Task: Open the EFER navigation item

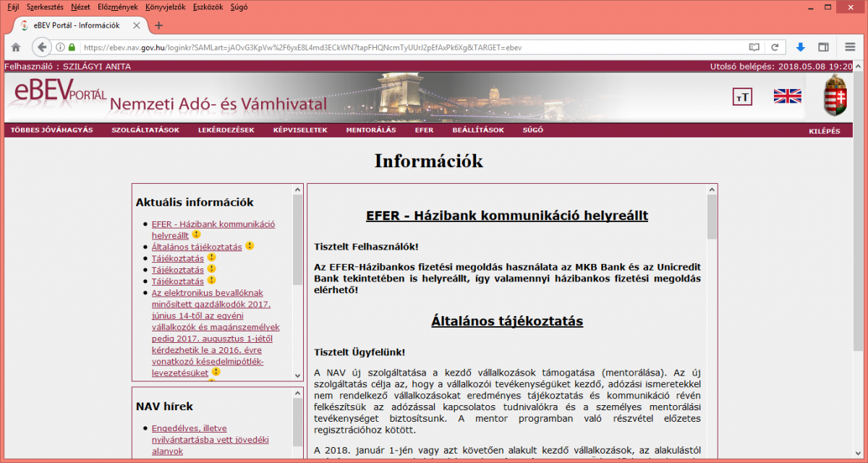Action: (x=424, y=130)
